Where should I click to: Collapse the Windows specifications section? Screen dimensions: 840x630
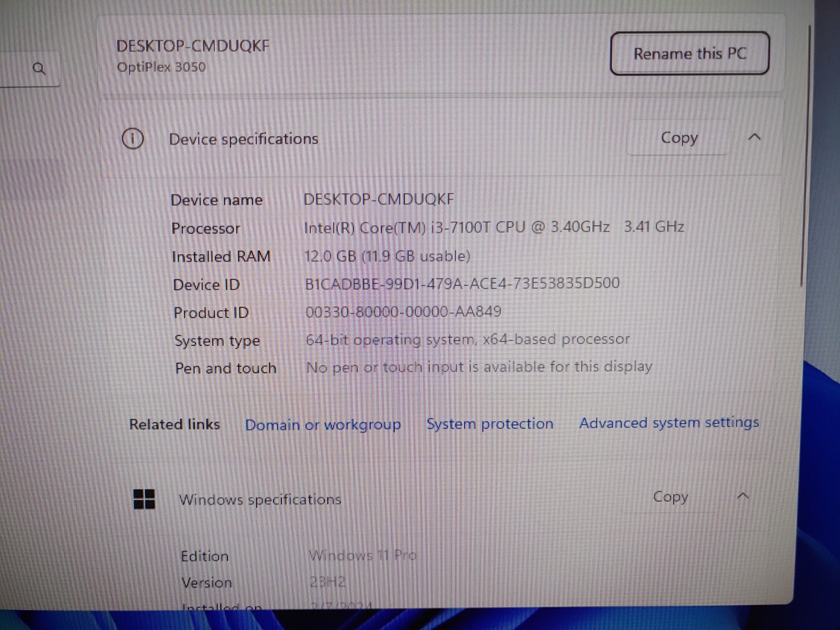[x=744, y=496]
